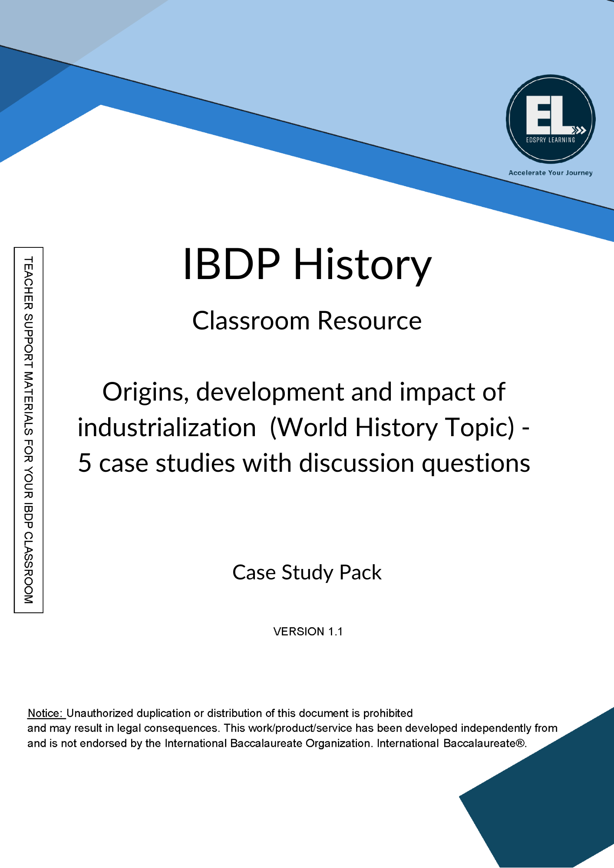This screenshot has height=868, width=614.
Task: Click 'Origins, development and impact of' line
Action: click(x=304, y=392)
